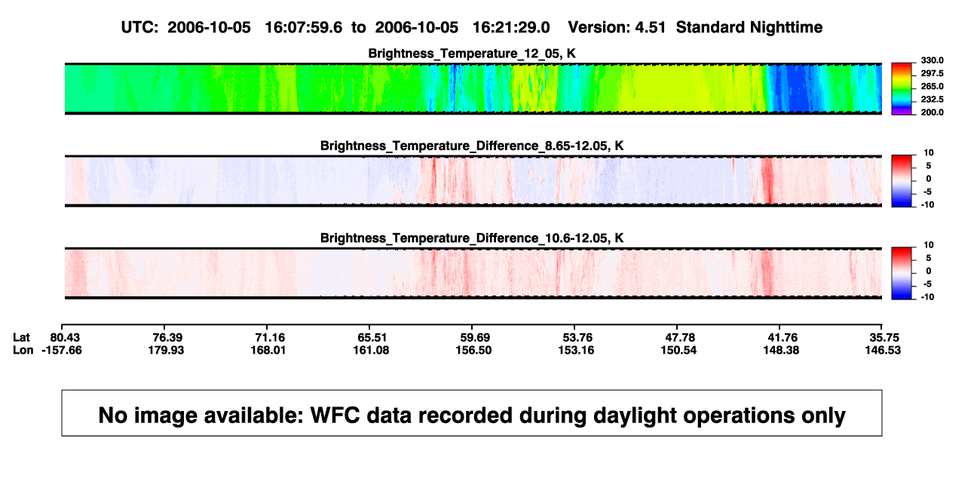Click the UTC time range header
The height and width of the screenshot is (503, 980).
(x=472, y=27)
